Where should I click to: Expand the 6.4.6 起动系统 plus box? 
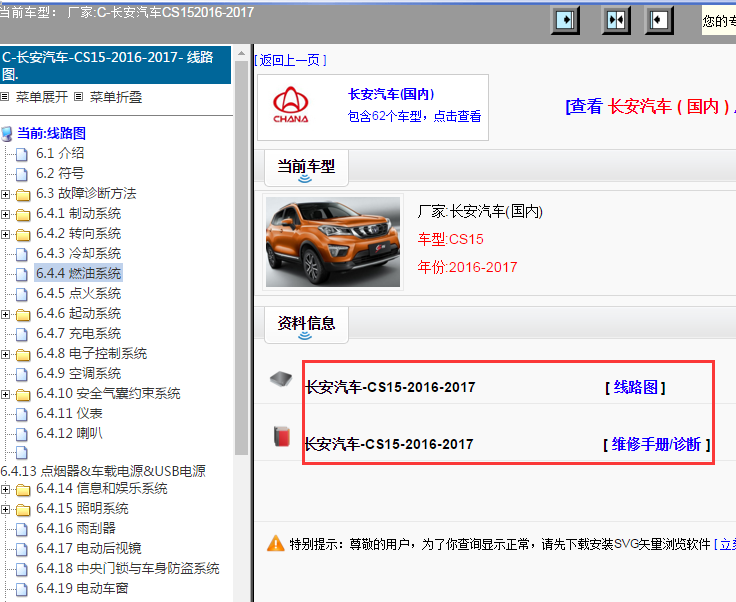tap(5, 314)
